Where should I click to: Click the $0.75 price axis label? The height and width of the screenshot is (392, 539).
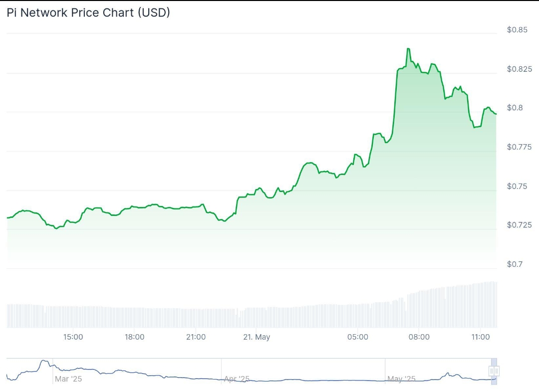pos(517,186)
